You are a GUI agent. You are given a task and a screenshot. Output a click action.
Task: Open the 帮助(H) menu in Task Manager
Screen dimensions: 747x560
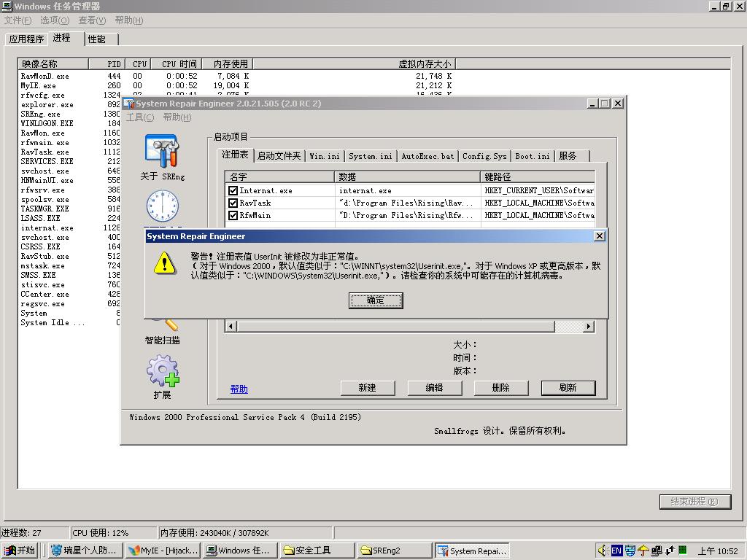(x=128, y=20)
